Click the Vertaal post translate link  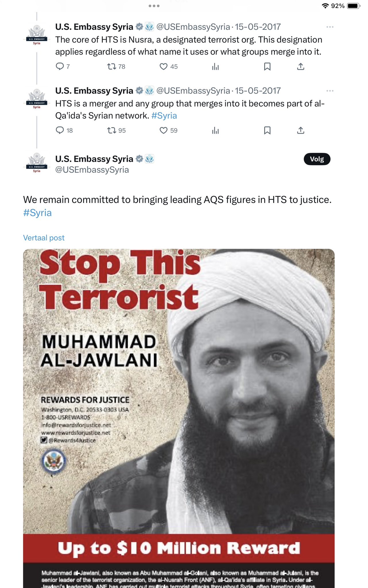pos(44,238)
